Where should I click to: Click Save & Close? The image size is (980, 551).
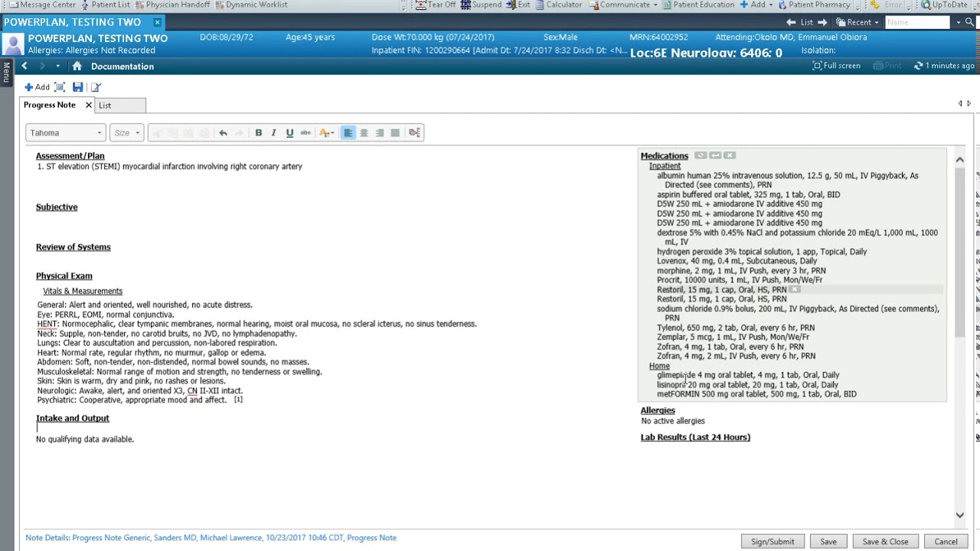[885, 542]
